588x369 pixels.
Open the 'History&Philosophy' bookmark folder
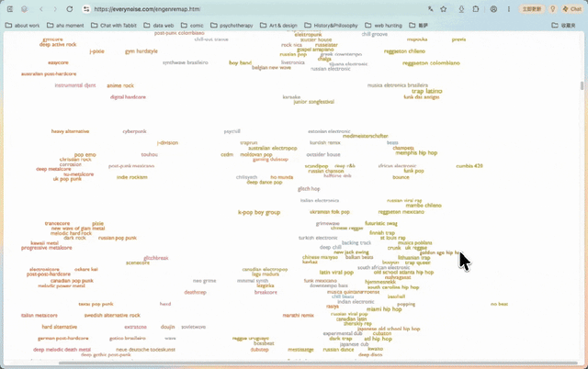[331, 26]
